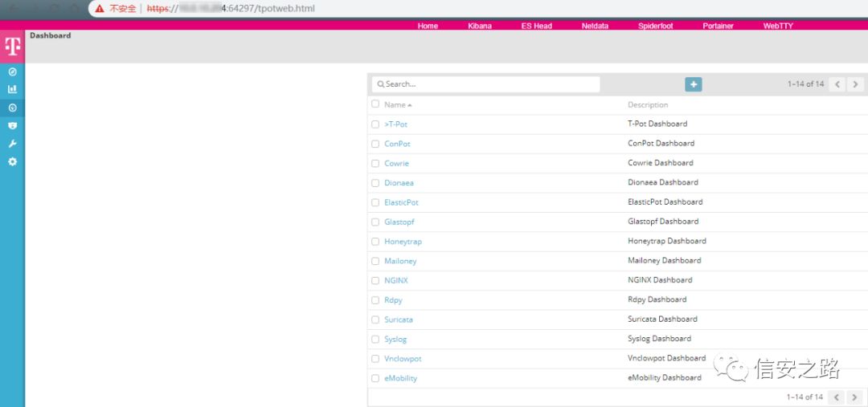Open the Spiderfoot menu item
868x407 pixels.
pos(656,26)
